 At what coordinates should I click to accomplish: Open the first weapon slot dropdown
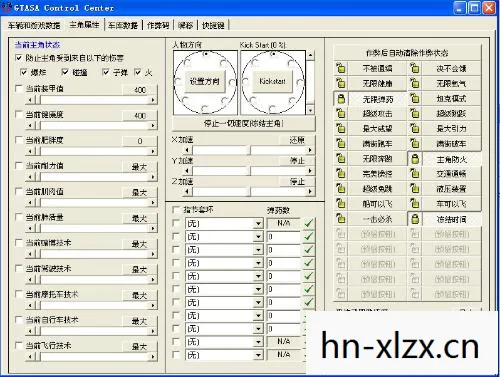tap(258, 224)
